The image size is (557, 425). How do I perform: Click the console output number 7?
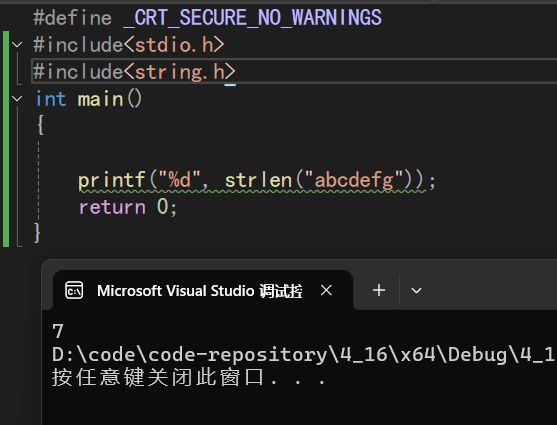(x=58, y=331)
